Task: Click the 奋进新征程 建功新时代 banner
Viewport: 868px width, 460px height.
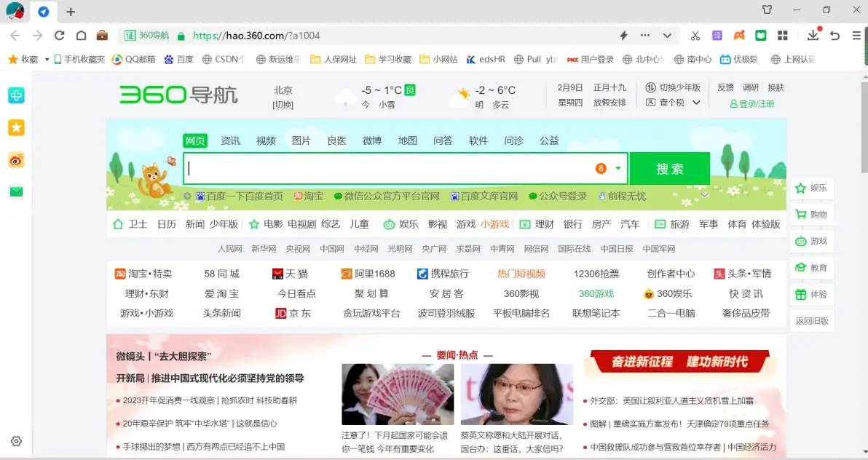Action: click(x=679, y=362)
